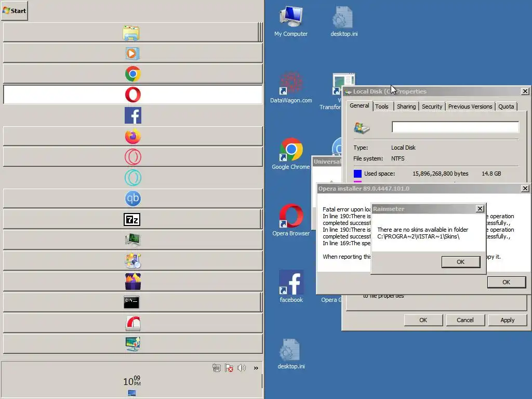
Task: Select the DataWagon.com desktop shortcut
Action: (x=291, y=87)
